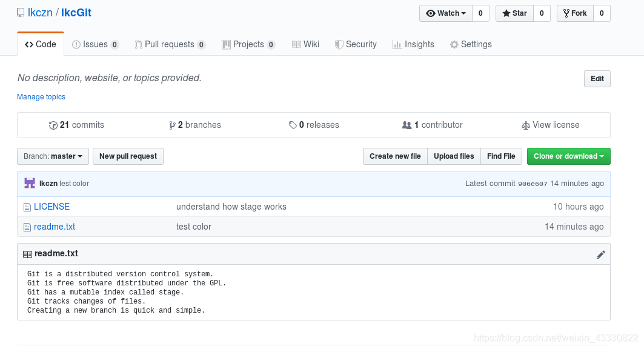Click the lkczn avatar in commit bar
The width and height of the screenshot is (644, 349).
pyautogui.click(x=30, y=183)
